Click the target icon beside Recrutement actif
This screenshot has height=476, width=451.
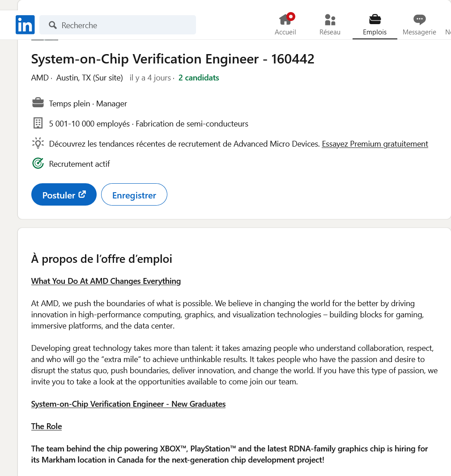click(x=38, y=164)
